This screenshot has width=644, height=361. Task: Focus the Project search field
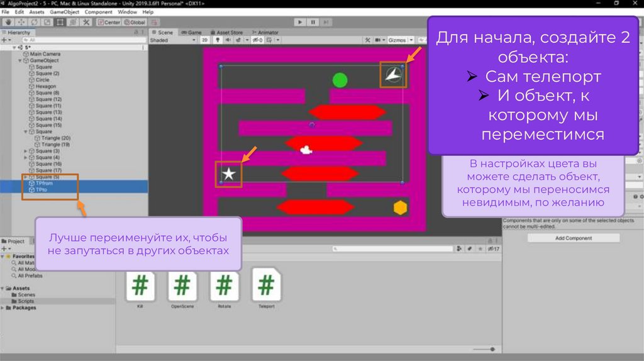click(393, 249)
